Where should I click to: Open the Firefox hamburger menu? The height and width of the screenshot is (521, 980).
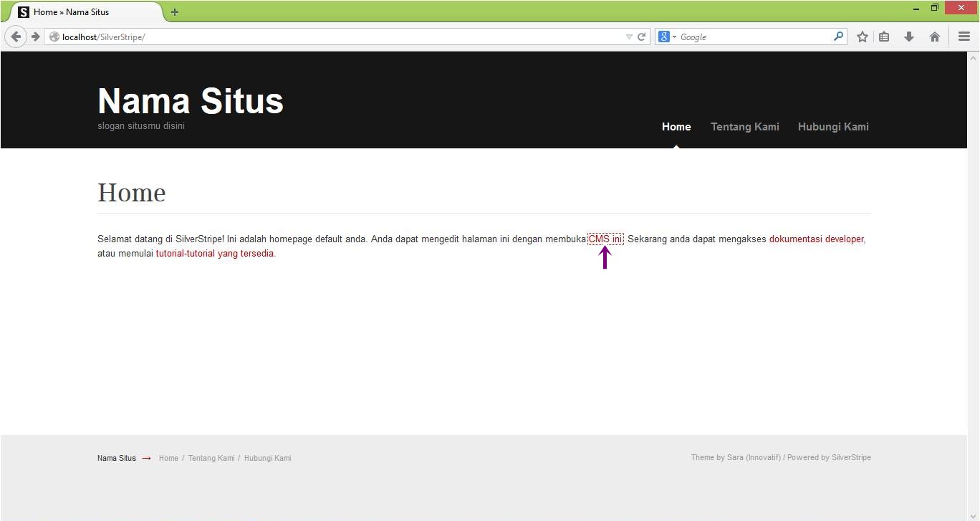pos(964,37)
